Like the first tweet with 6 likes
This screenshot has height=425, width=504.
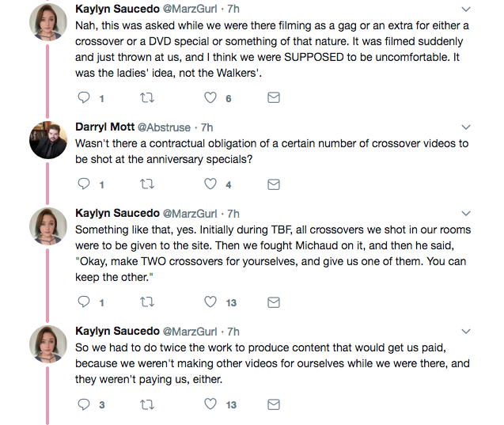click(x=210, y=98)
